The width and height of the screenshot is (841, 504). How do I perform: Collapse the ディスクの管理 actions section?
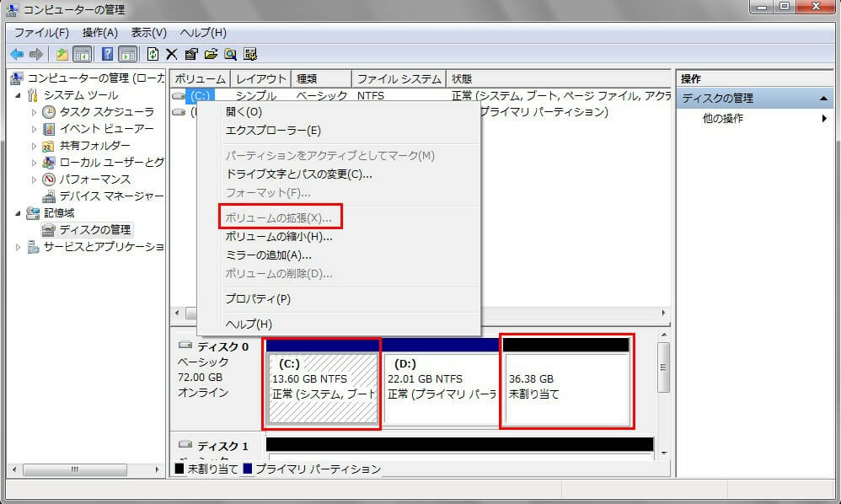[824, 99]
